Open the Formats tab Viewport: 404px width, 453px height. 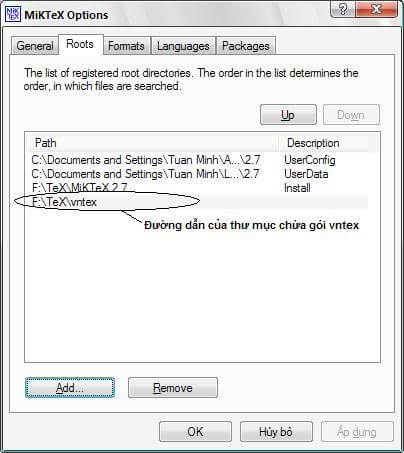tap(126, 46)
